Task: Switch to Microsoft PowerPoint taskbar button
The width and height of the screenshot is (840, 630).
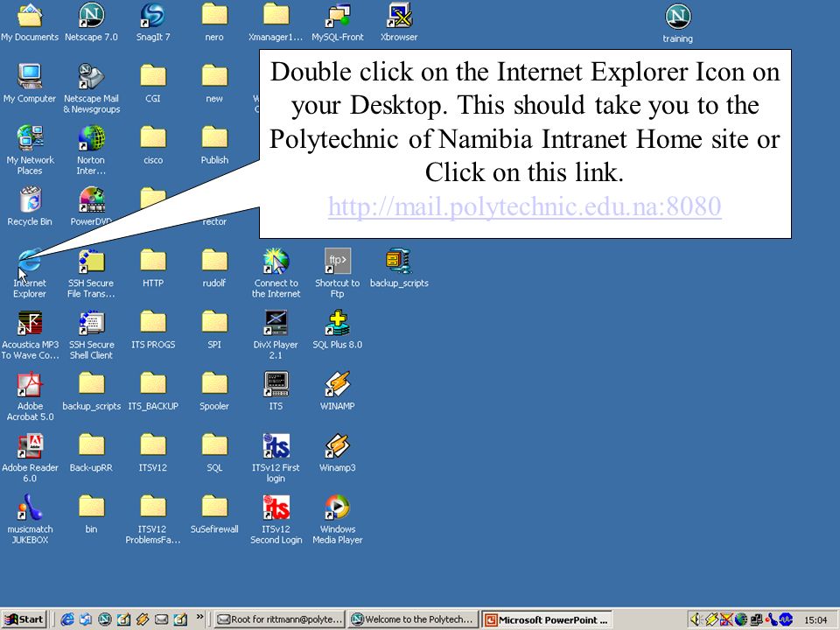Action: pyautogui.click(x=546, y=619)
